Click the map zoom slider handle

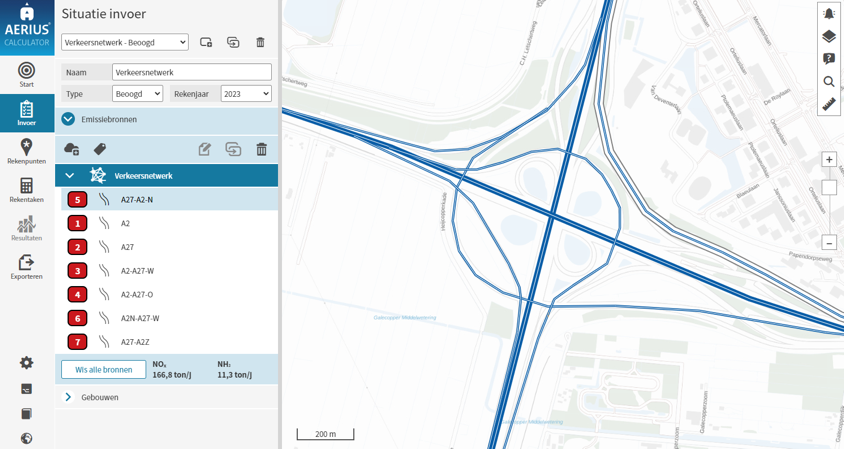point(829,187)
